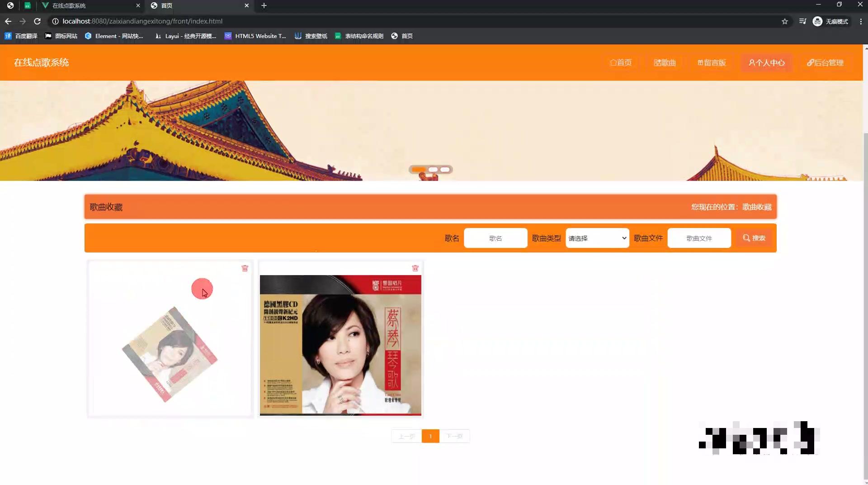
Task: Open Layui bookmark
Action: [185, 36]
